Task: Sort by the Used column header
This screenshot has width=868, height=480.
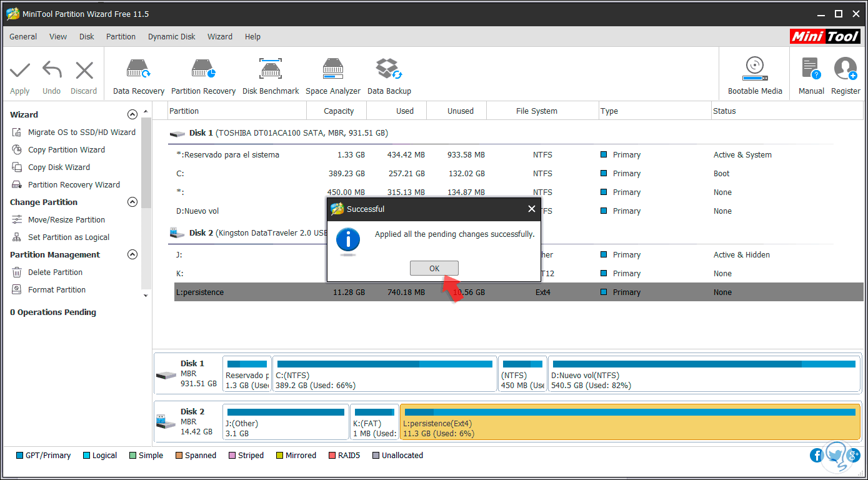Action: click(x=396, y=111)
